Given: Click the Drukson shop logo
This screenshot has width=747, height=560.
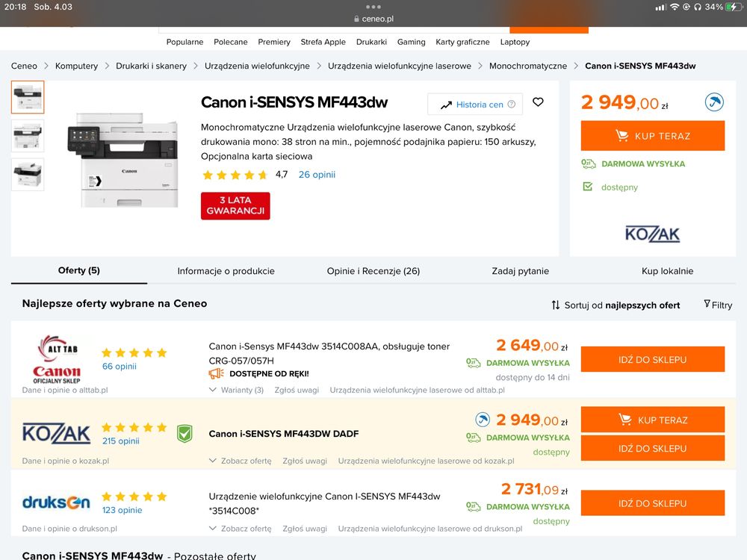Looking at the screenshot, I should point(56,502).
